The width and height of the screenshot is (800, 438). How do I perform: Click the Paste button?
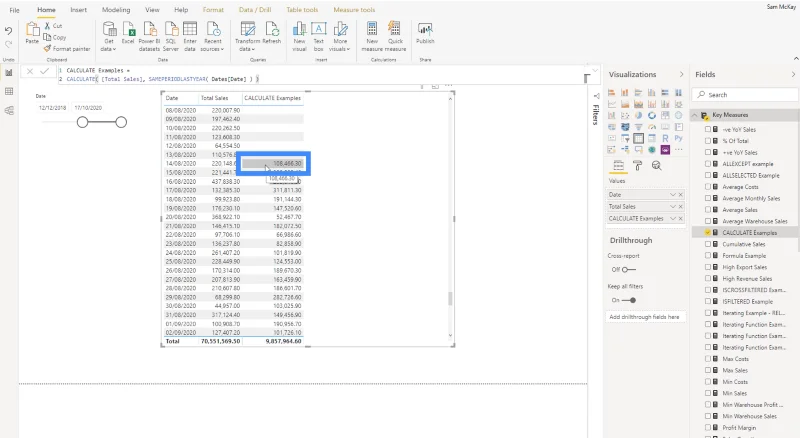pos(32,33)
